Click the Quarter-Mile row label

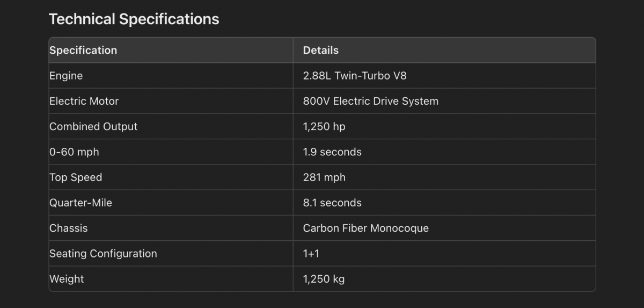(x=80, y=203)
